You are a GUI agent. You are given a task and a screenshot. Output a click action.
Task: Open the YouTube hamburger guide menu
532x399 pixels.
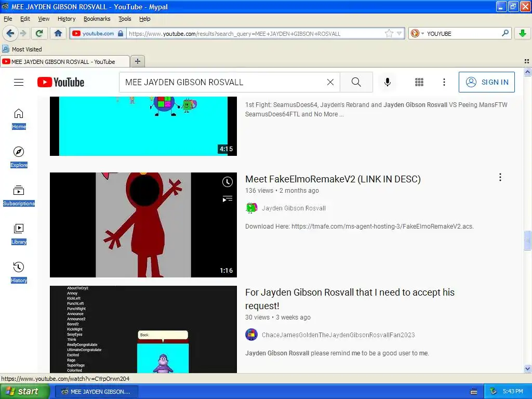(x=19, y=82)
